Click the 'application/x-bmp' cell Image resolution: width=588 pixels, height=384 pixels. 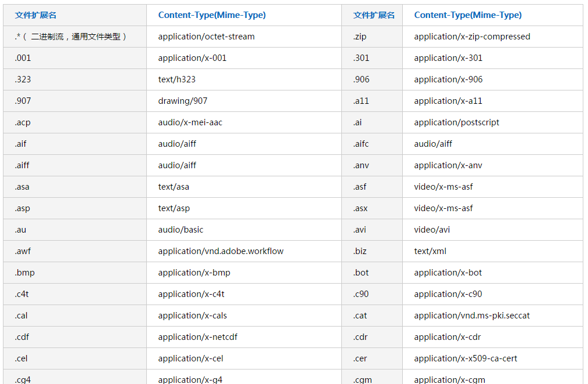tap(244, 273)
